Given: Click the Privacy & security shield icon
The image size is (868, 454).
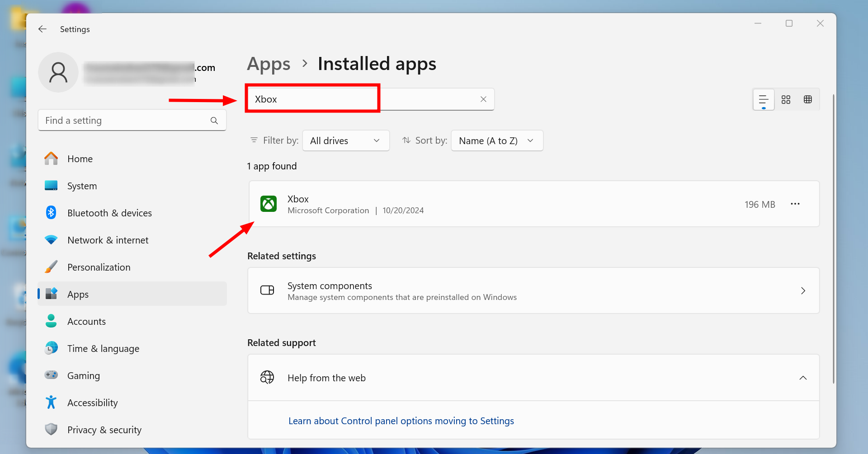Looking at the screenshot, I should tap(51, 429).
